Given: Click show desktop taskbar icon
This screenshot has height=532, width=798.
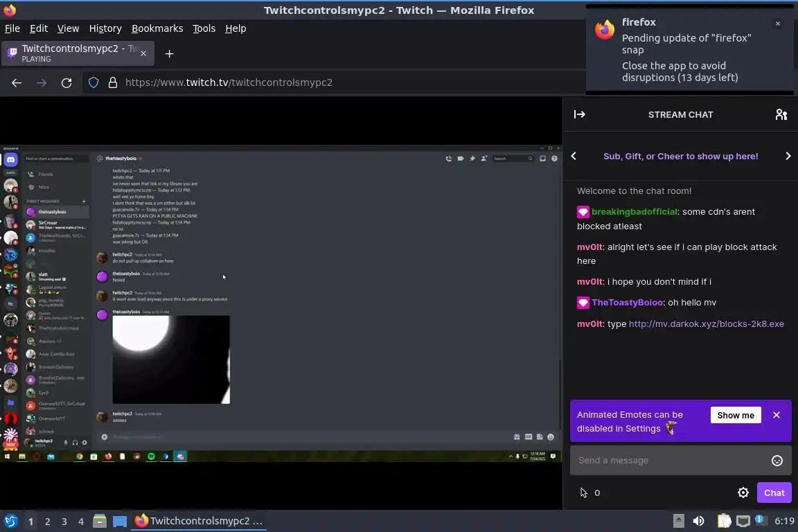Looking at the screenshot, I should click(120, 522).
